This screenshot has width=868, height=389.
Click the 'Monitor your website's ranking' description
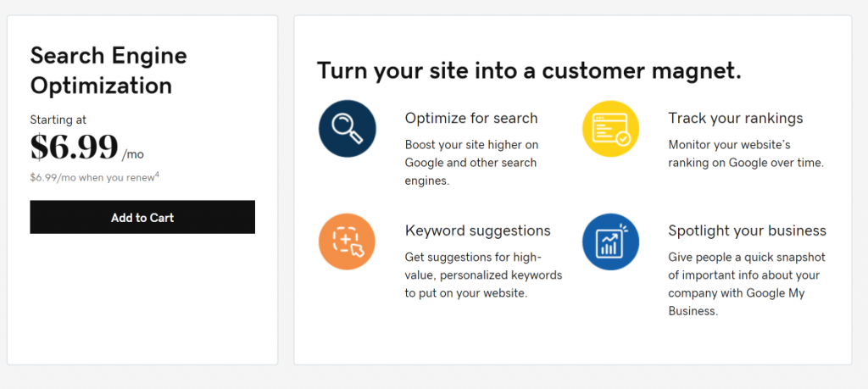[746, 153]
